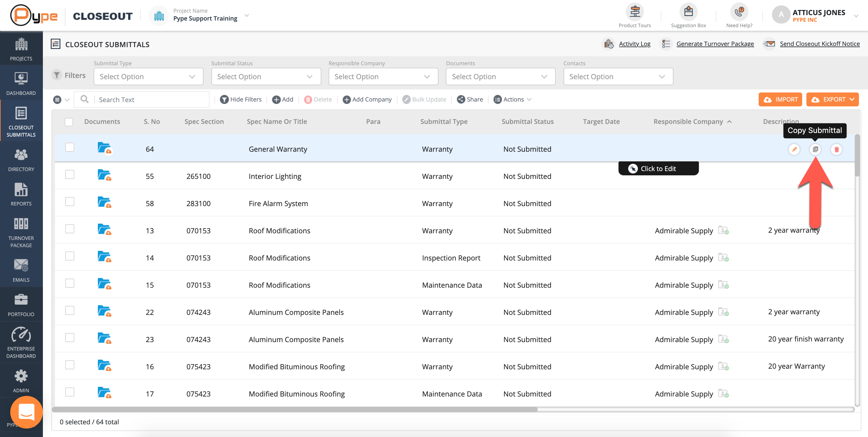Open the Actions dropdown menu
This screenshot has height=437, width=868.
512,99
